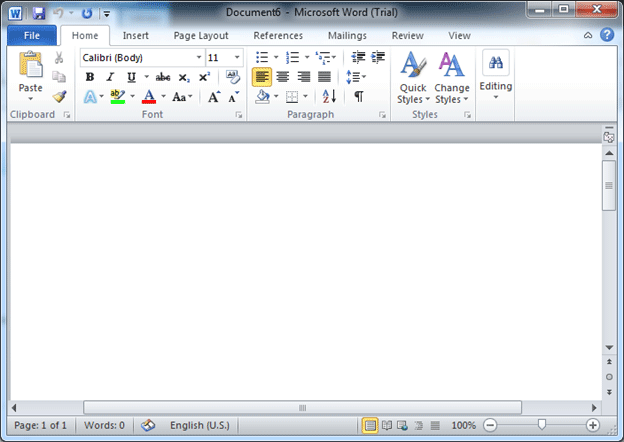The image size is (624, 442).
Task: Open font color dropdown arrow
Action: (163, 97)
